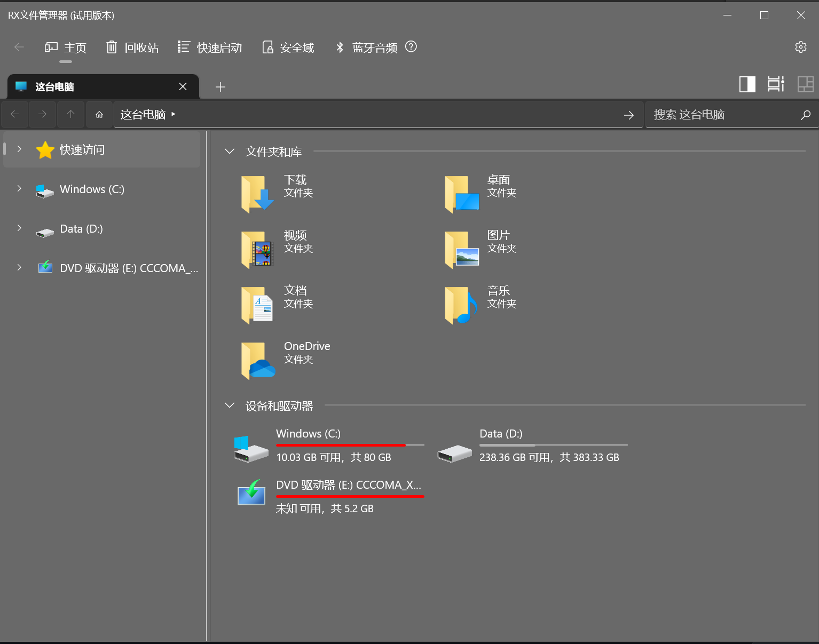819x644 pixels.
Task: Click 主页 in the top toolbar
Action: (x=66, y=47)
